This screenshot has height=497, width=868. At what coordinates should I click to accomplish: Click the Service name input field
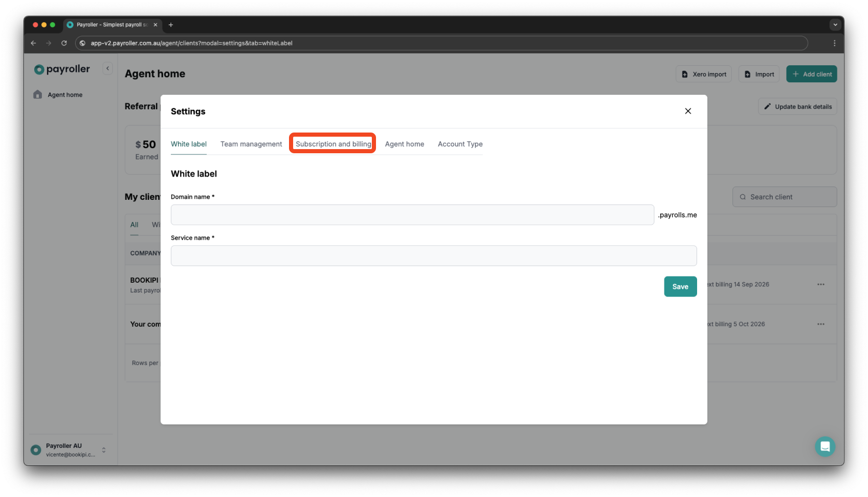(433, 255)
